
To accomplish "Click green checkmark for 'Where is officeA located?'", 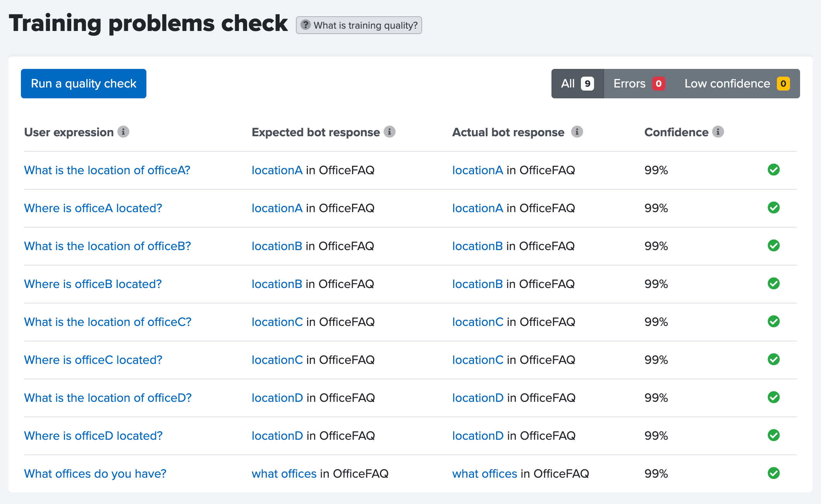I will [x=774, y=208].
